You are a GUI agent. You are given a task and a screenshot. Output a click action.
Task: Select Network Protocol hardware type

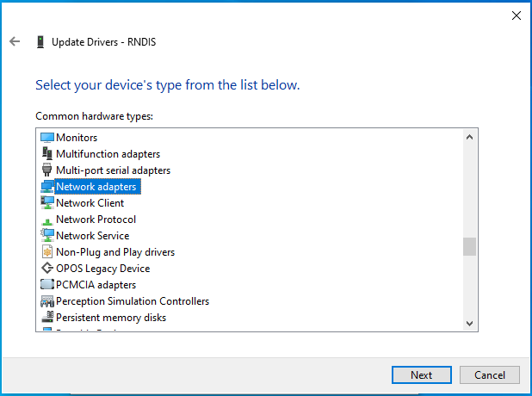(x=96, y=220)
